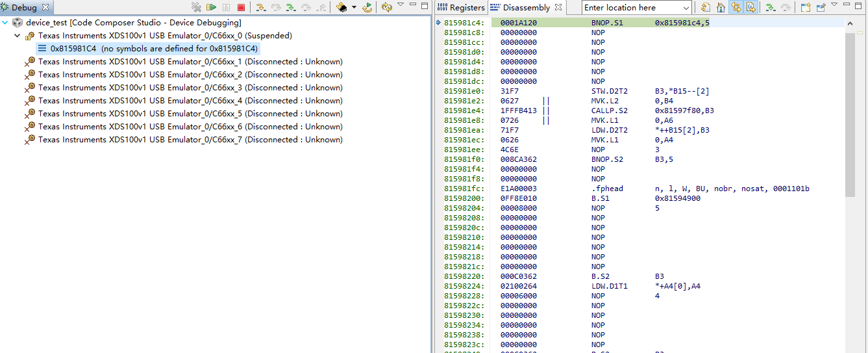This screenshot has width=868, height=353.
Task: Click the Disassembly vertical scrollbar thumb
Action: (x=850, y=114)
